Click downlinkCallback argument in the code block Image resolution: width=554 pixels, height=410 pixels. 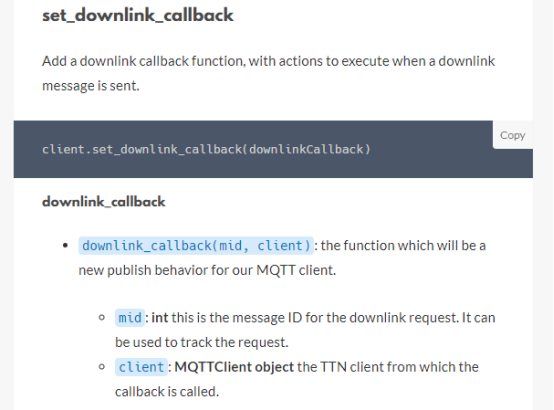click(306, 149)
